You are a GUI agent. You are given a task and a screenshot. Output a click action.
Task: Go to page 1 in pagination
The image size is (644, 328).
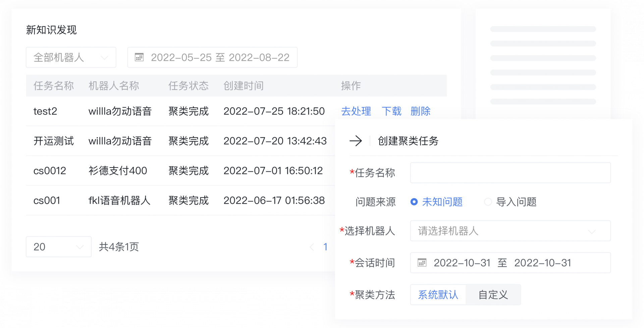(x=325, y=247)
